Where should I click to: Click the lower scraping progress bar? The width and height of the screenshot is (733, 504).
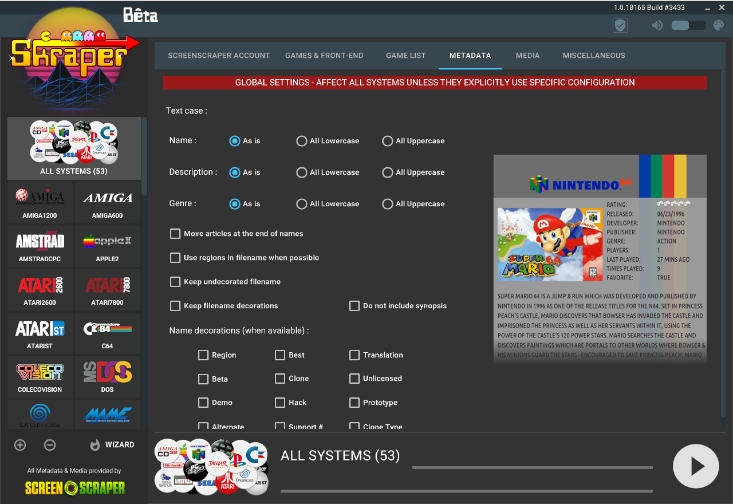(x=467, y=491)
